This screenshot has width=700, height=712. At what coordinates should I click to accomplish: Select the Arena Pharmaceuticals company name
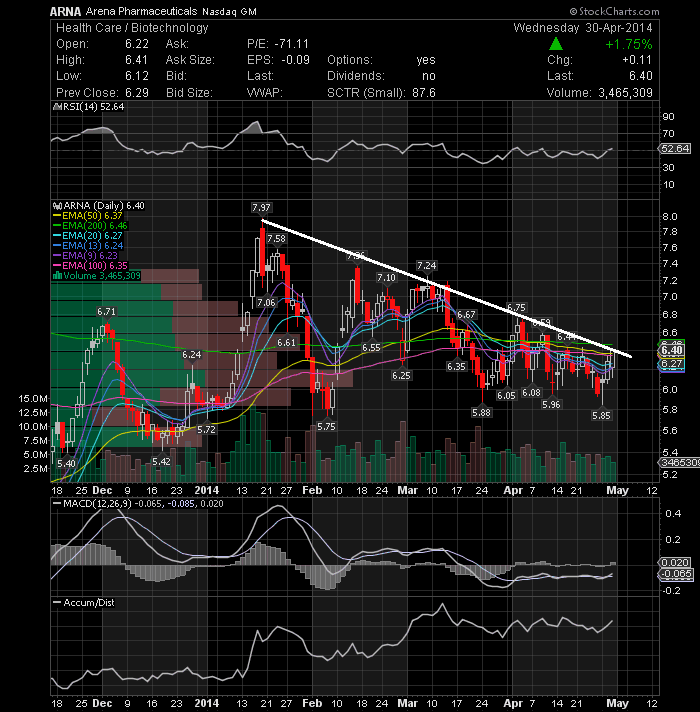[x=141, y=11]
